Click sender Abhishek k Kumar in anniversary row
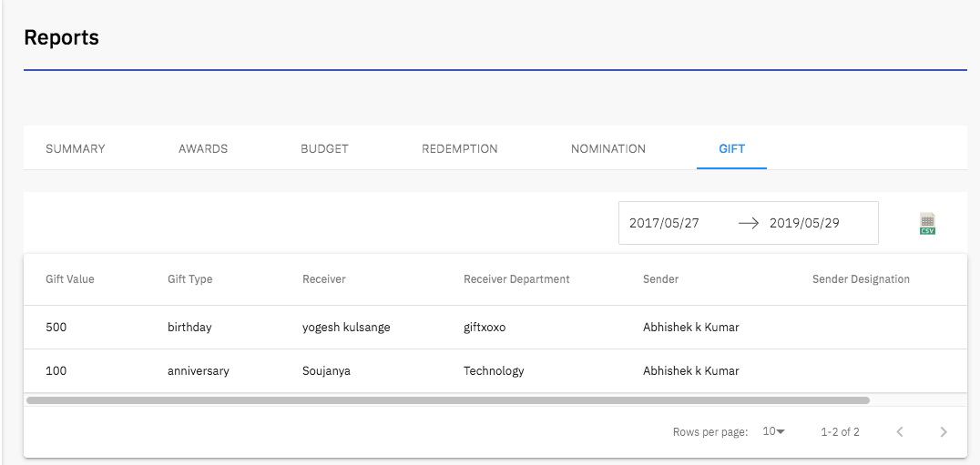The image size is (980, 465). (690, 370)
